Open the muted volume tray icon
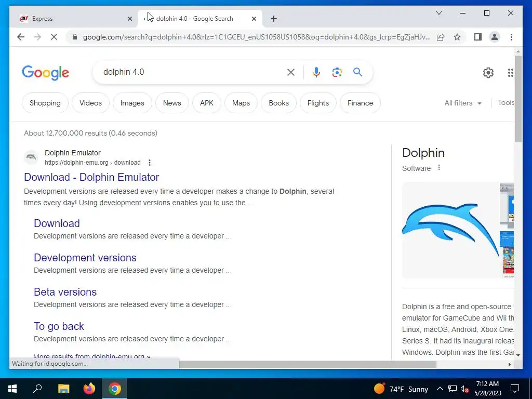 coord(465,389)
